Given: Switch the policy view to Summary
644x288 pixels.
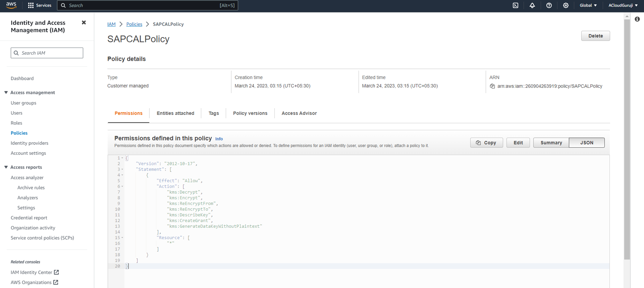Looking at the screenshot, I should pos(551,143).
